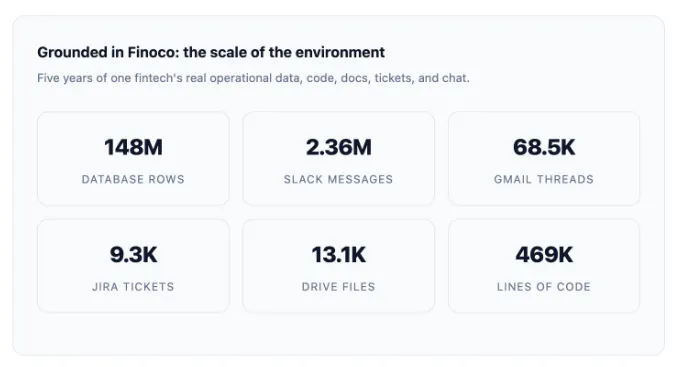Click the heading 'Grounded in Finoco'

click(211, 52)
